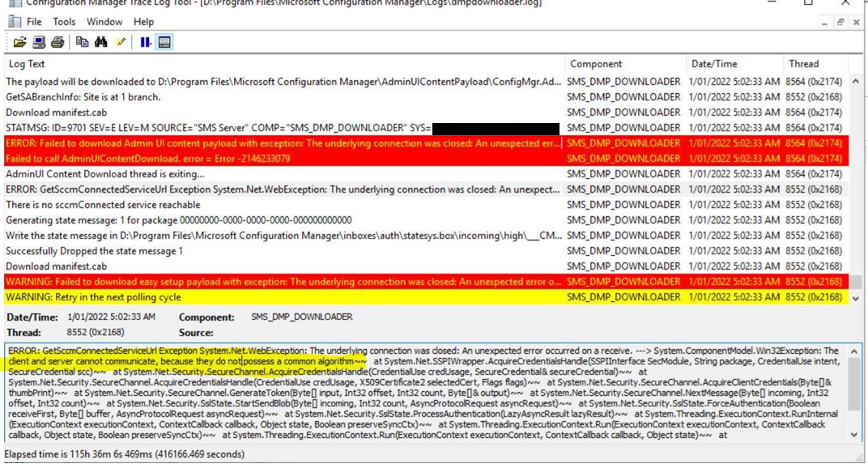Select 'Failed to call AdminUIContentDownload' error row

point(426,159)
